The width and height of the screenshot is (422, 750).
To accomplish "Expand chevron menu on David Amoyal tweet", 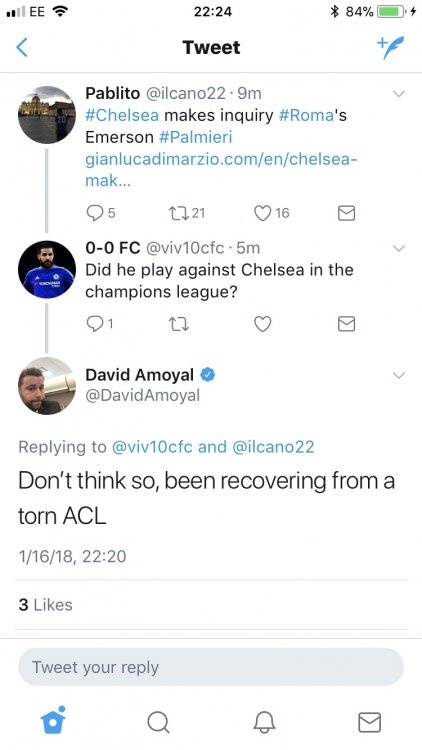I will pos(399,375).
